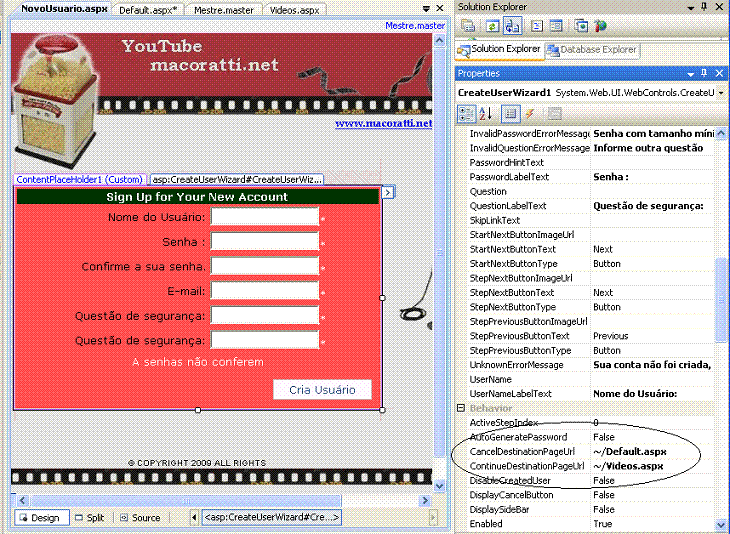
Task: Click the designer vertical scrollbar down arrow
Action: click(439, 486)
